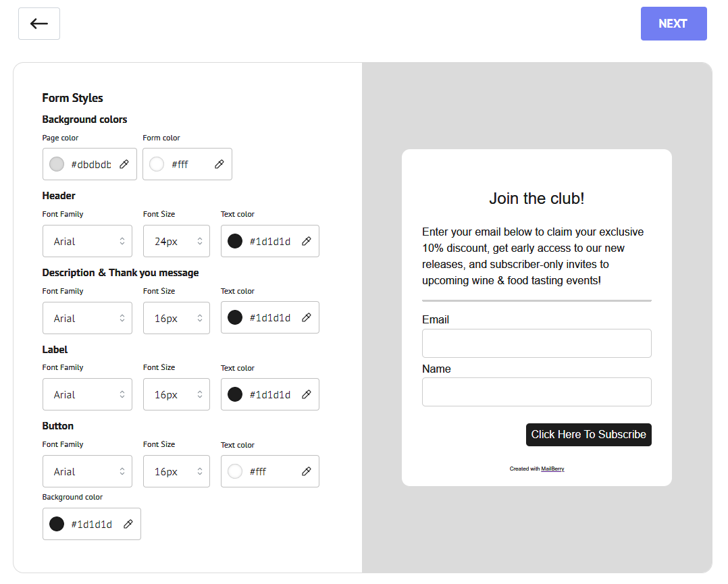Click the Button background color pencil icon
The height and width of the screenshot is (584, 728).
click(x=128, y=524)
